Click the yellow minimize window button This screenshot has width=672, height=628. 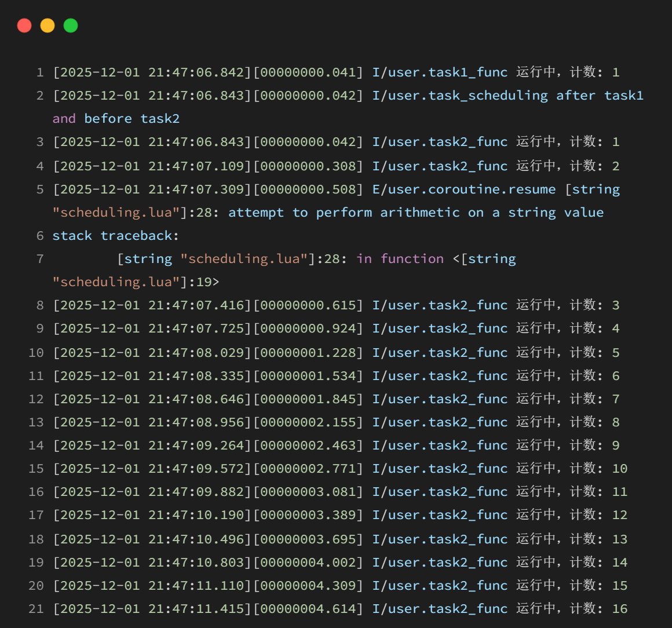(48, 25)
